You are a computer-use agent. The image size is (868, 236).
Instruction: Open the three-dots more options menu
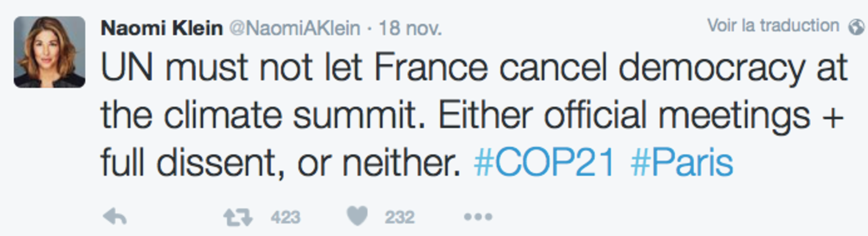478,217
